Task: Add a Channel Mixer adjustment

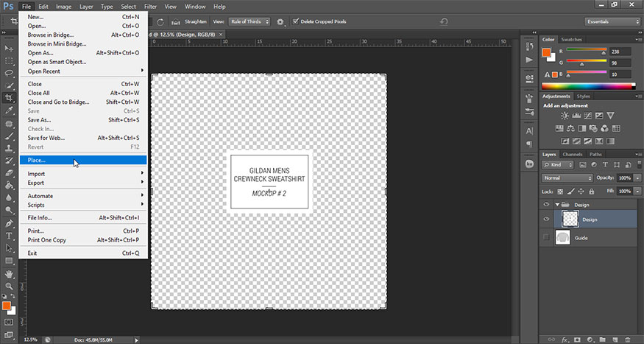Action: click(x=604, y=128)
